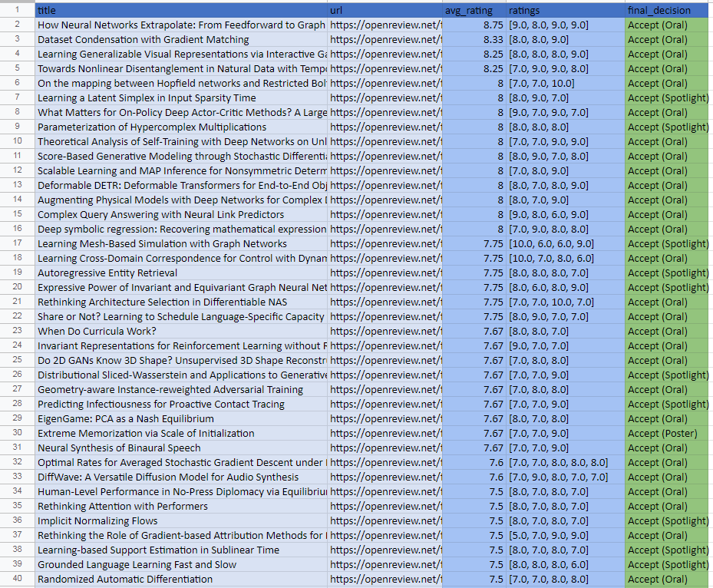The width and height of the screenshot is (713, 588).
Task: Click decision cell for 'Learning a Latent Simplex' row
Action: click(x=667, y=97)
